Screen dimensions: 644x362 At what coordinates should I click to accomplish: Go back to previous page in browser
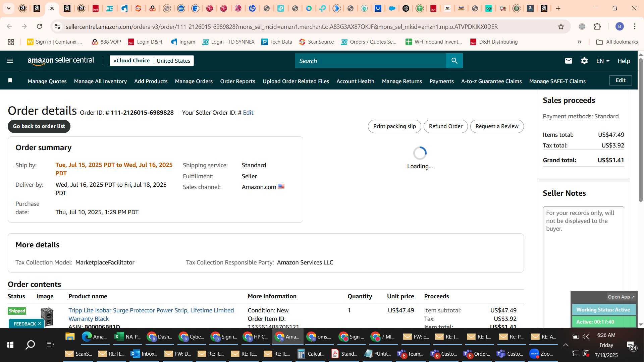pyautogui.click(x=9, y=26)
